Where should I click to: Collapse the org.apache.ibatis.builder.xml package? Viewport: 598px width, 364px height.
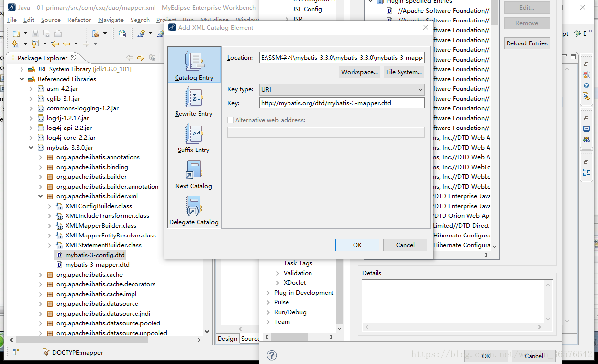41,196
